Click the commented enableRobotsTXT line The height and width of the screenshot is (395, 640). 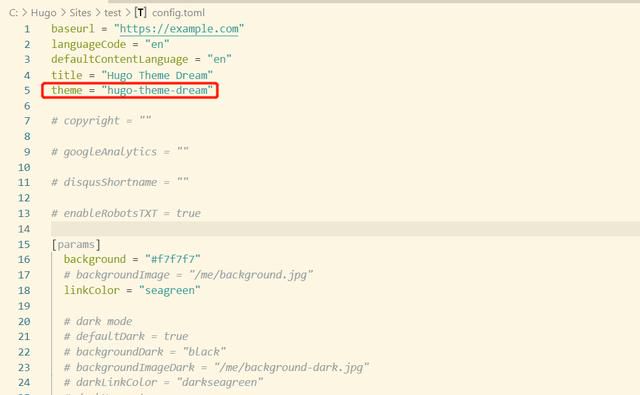[126, 213]
